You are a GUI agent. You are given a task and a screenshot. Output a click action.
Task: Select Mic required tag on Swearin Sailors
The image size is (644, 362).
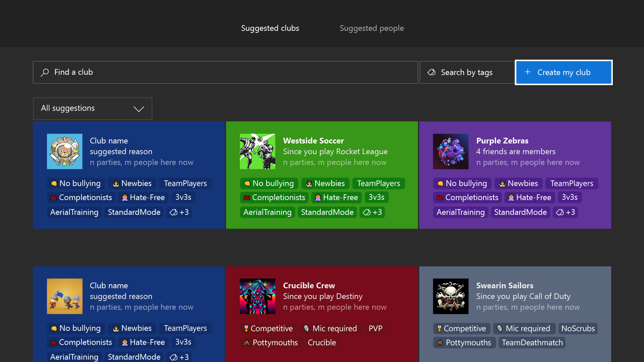click(x=524, y=328)
